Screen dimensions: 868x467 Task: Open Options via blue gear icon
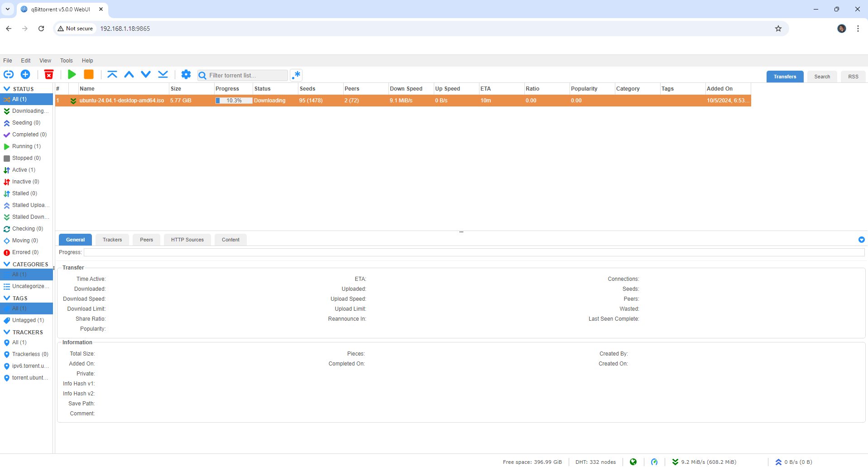186,74
